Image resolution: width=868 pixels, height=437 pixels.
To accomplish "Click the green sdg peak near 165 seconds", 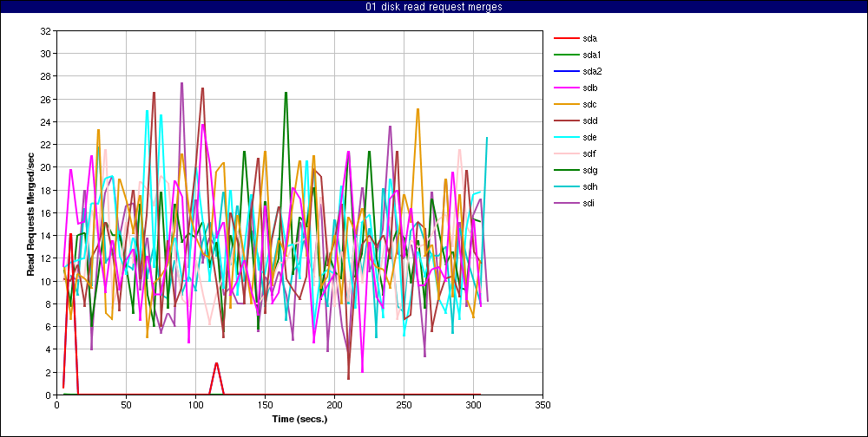I will tap(286, 94).
